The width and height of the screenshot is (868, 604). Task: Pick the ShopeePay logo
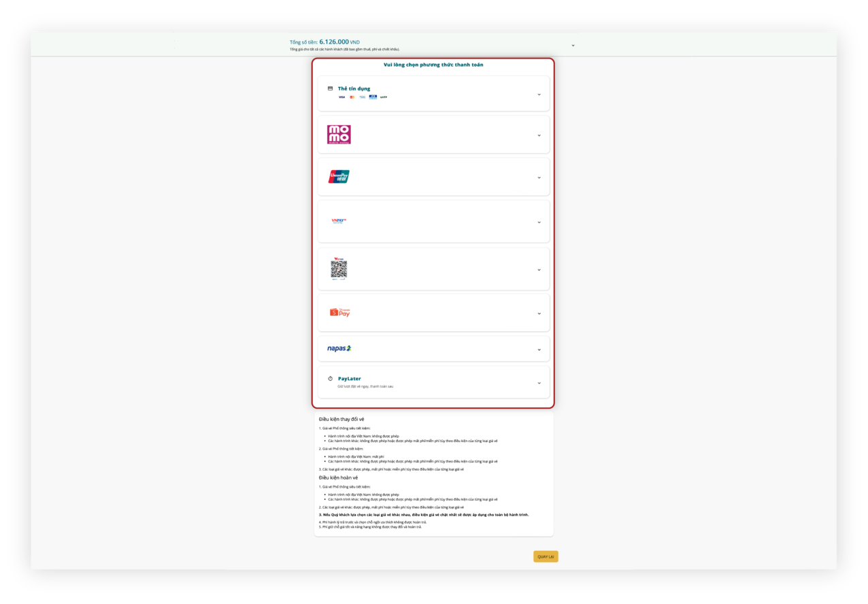coord(339,312)
